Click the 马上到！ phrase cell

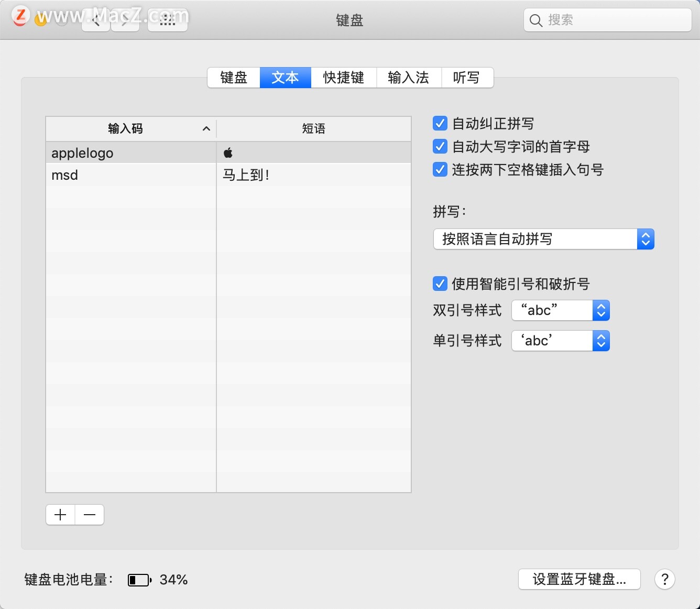(313, 175)
